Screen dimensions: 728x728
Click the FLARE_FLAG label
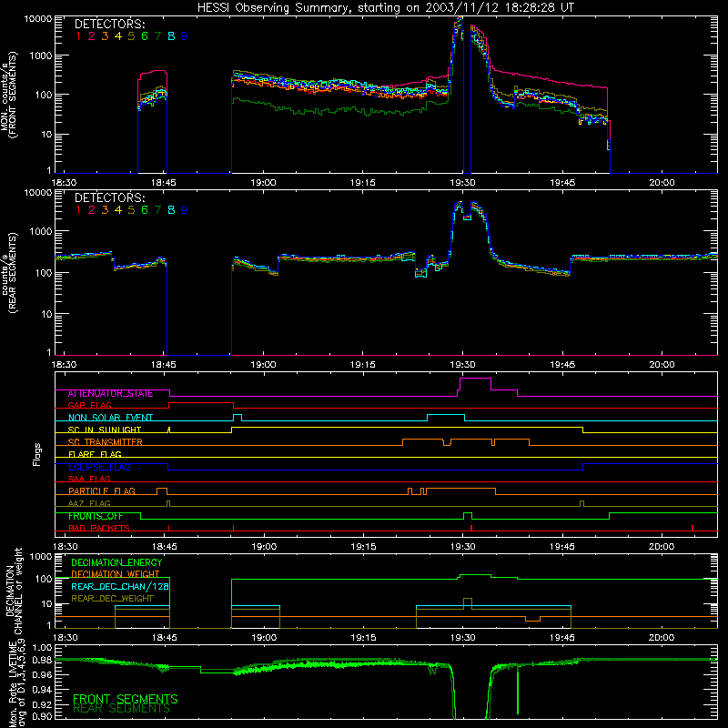[x=95, y=454]
